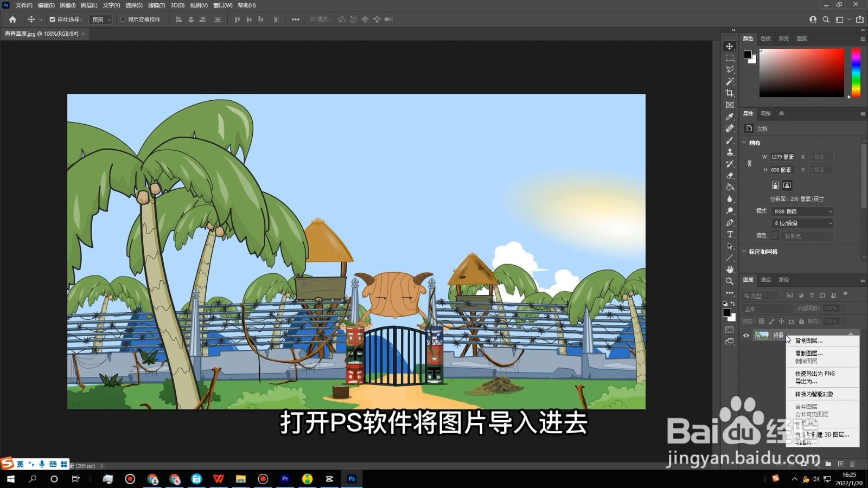Click the align left edges icon
This screenshot has width=868, height=488.
(179, 20)
